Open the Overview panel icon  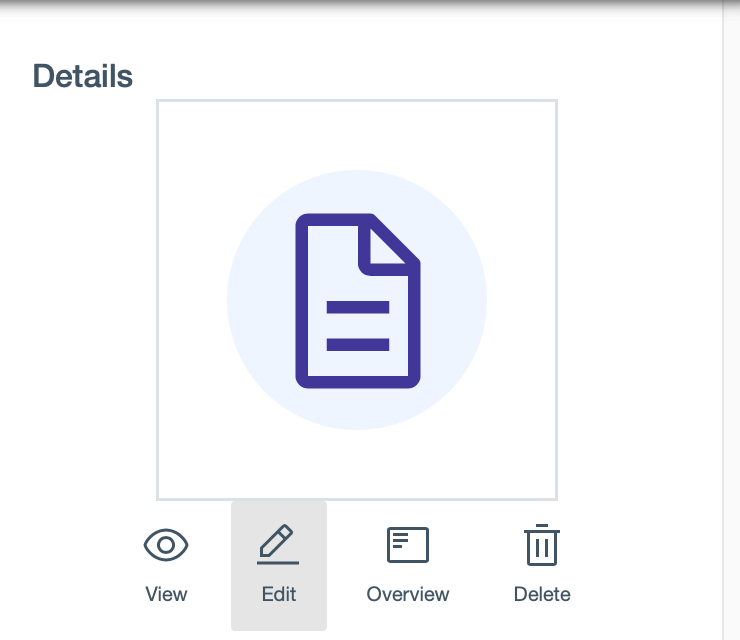tap(408, 545)
